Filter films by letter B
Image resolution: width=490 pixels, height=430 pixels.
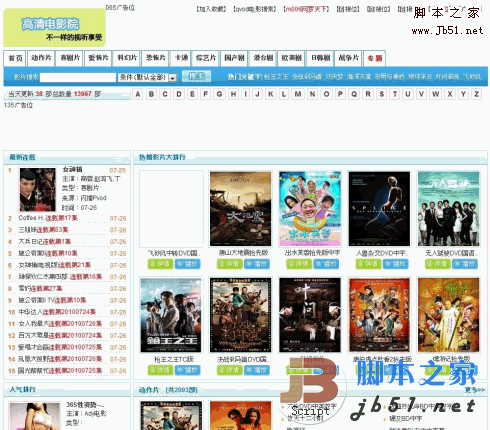point(151,94)
